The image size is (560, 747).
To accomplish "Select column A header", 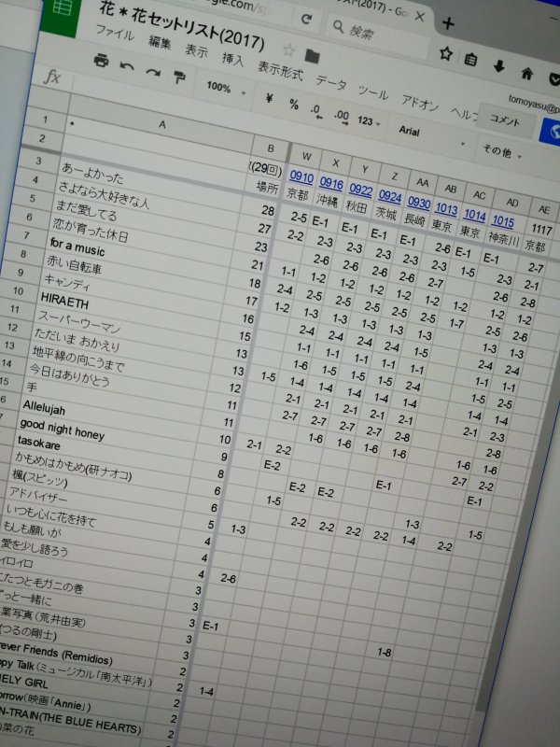I will click(161, 124).
